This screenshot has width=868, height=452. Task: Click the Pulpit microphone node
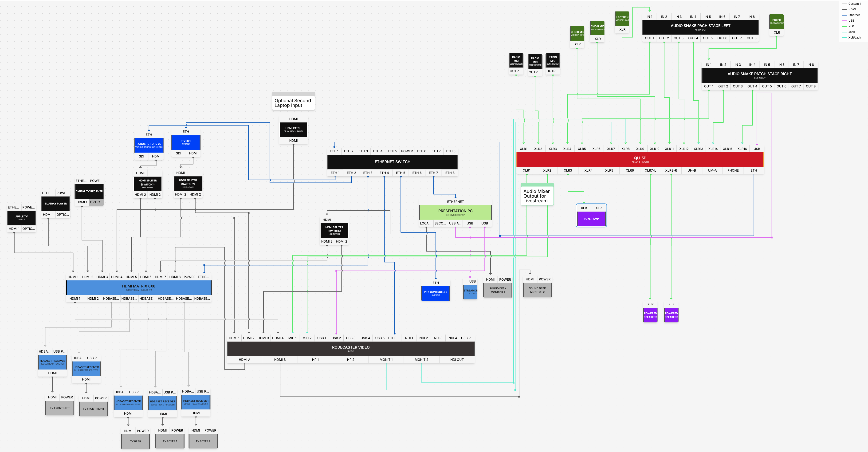[x=776, y=22]
